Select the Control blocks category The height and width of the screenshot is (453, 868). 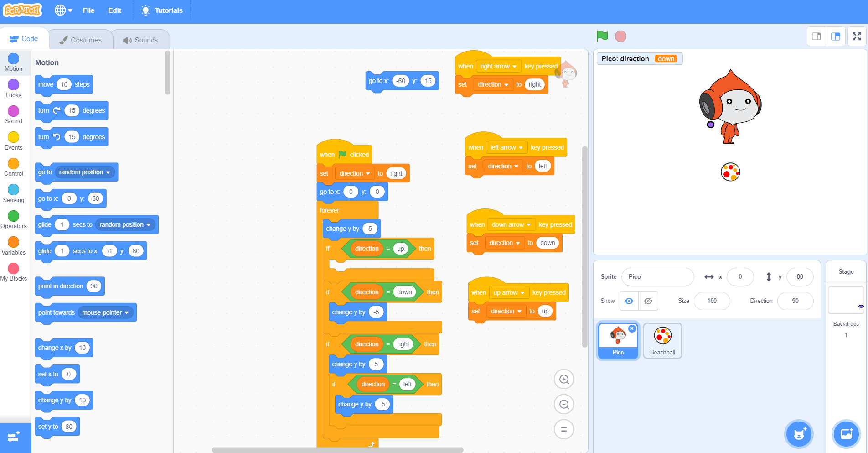point(14,167)
